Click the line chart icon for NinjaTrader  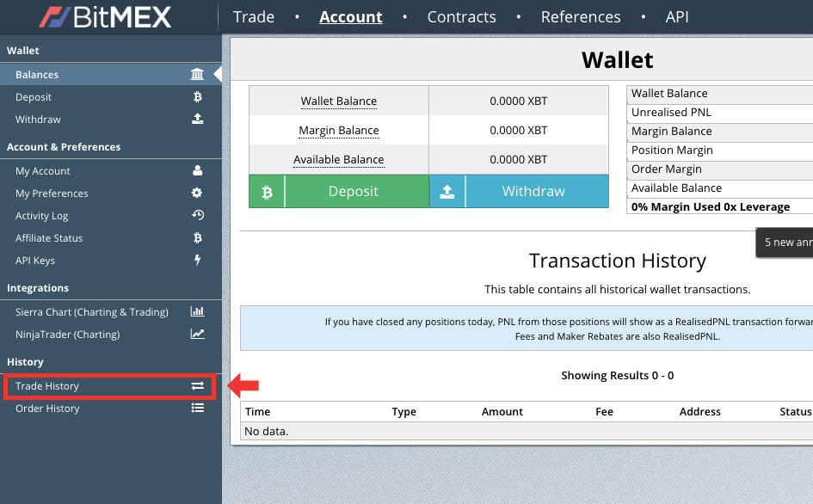click(x=197, y=335)
